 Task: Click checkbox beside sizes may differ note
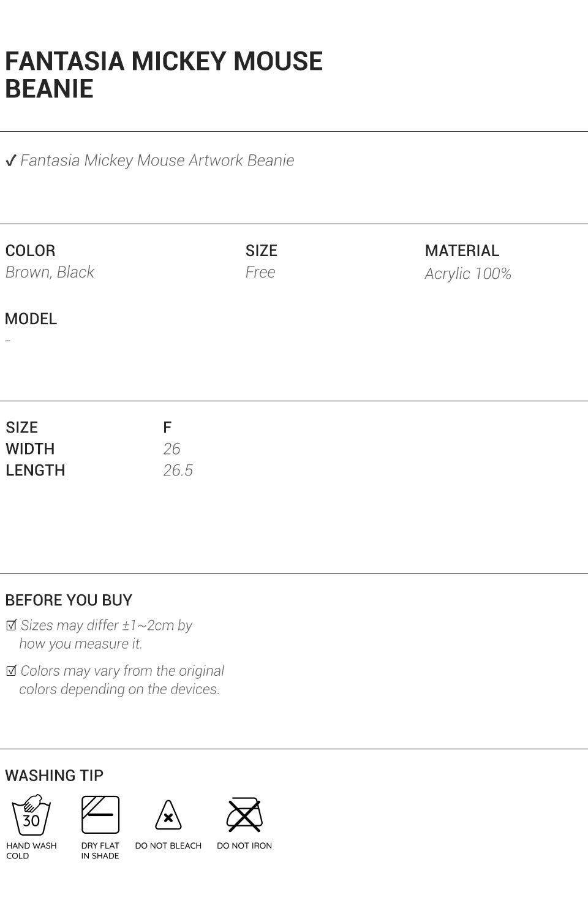pos(11,626)
